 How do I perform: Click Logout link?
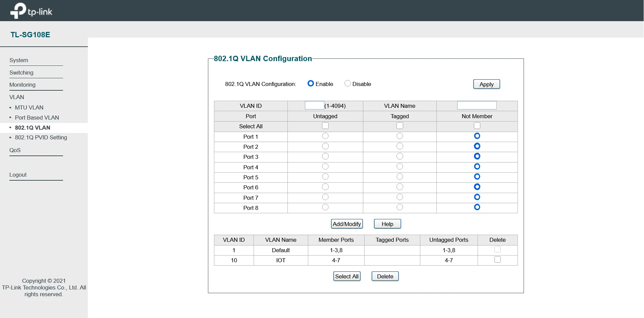(18, 175)
